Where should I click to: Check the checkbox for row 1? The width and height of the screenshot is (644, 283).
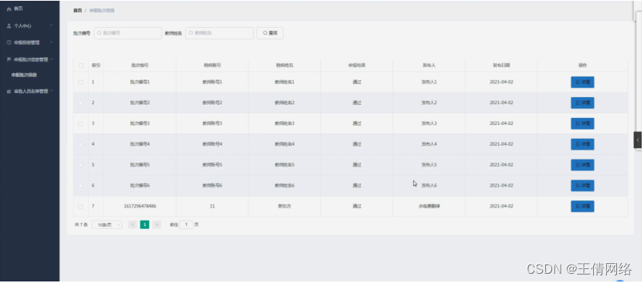click(x=80, y=82)
